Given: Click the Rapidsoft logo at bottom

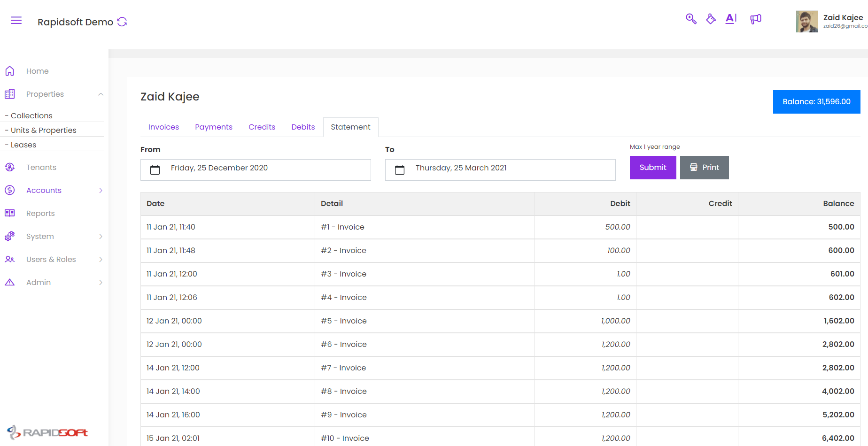Looking at the screenshot, I should [x=47, y=432].
